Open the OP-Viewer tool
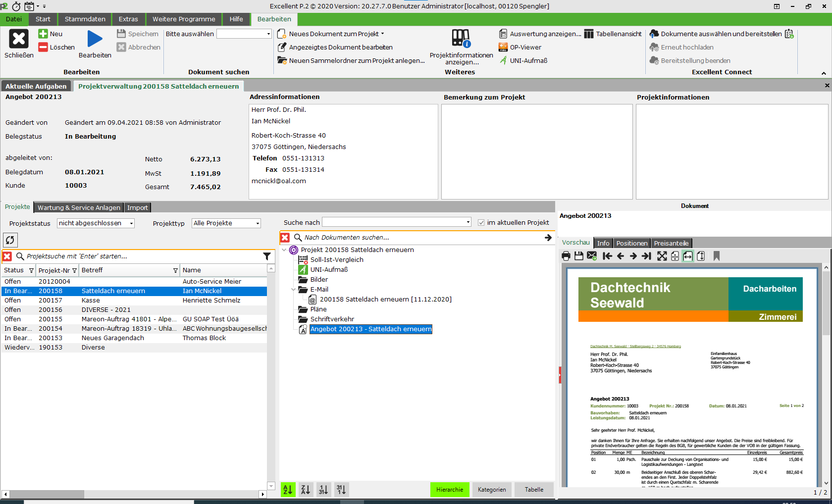 click(520, 47)
